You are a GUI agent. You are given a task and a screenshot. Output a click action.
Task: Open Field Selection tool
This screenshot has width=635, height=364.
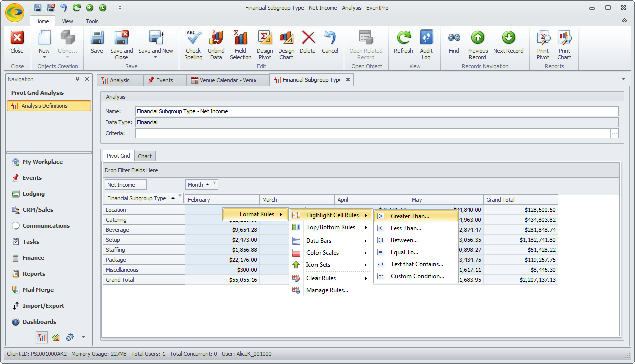click(241, 44)
